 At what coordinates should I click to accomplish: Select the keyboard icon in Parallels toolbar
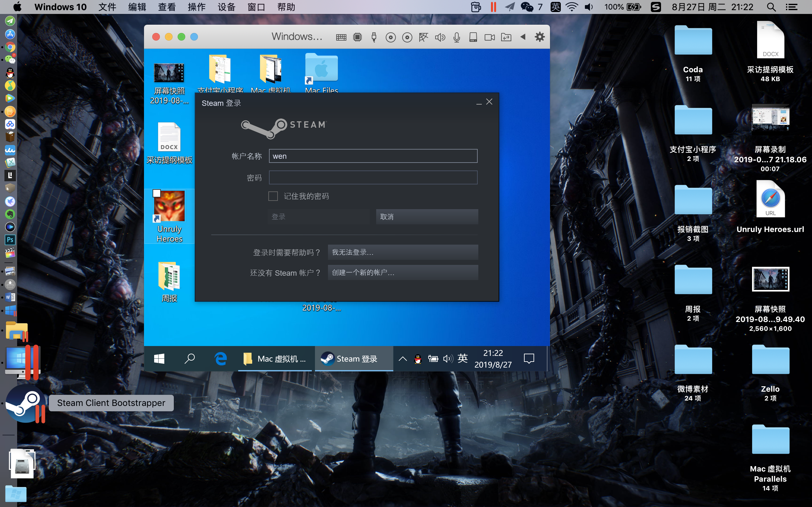point(341,37)
